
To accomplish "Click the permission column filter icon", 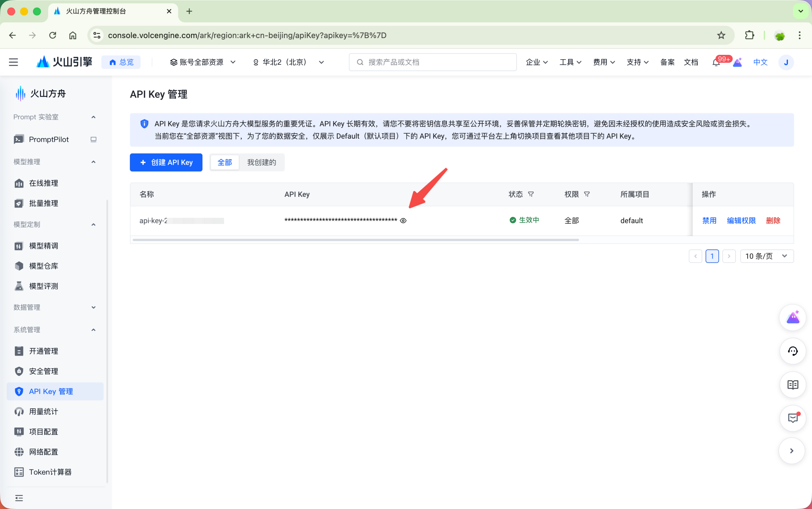I will [586, 194].
